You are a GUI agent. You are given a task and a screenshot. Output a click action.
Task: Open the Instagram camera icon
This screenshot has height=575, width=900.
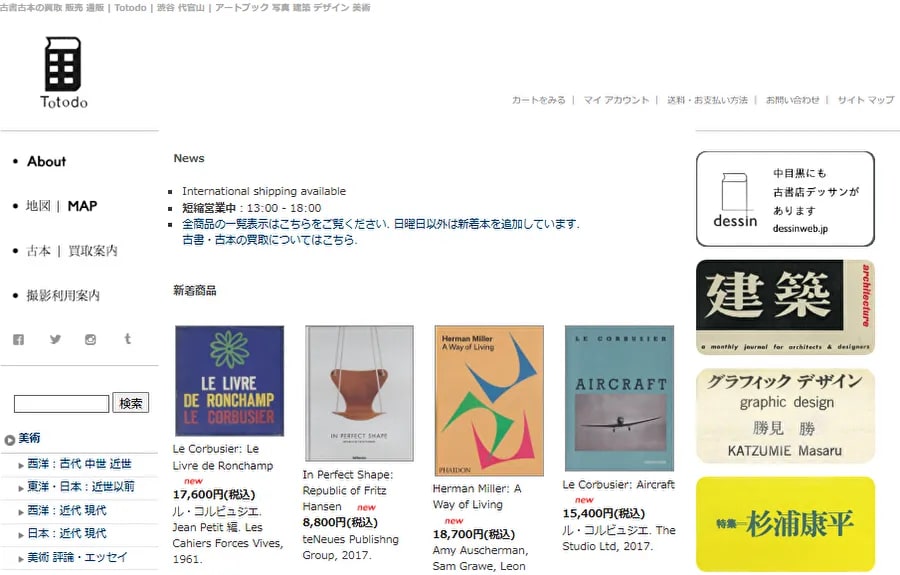click(x=91, y=339)
